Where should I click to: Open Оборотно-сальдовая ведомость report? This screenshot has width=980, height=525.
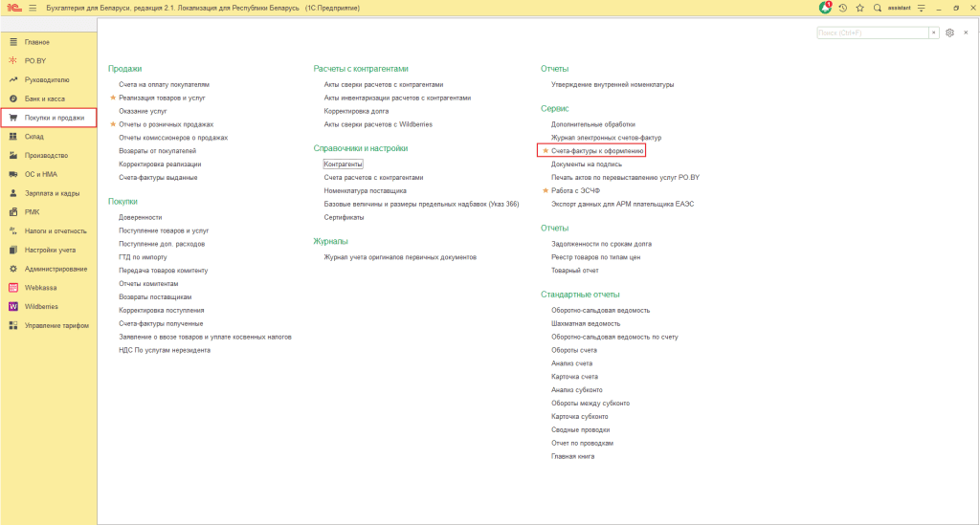600,310
